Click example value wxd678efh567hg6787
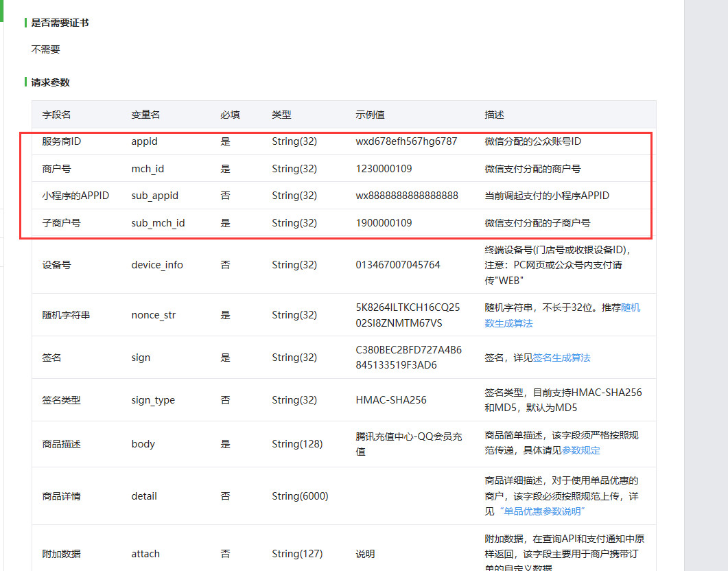The height and width of the screenshot is (571, 728). tap(406, 141)
